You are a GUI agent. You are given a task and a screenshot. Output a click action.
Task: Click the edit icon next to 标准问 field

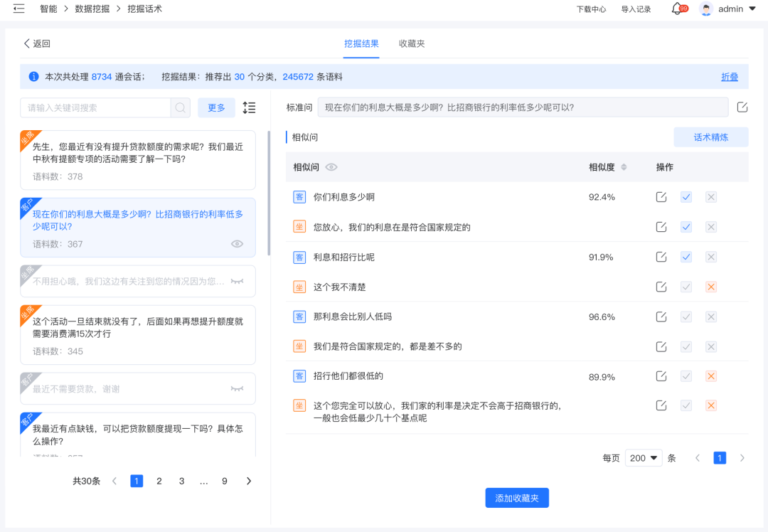coord(742,107)
